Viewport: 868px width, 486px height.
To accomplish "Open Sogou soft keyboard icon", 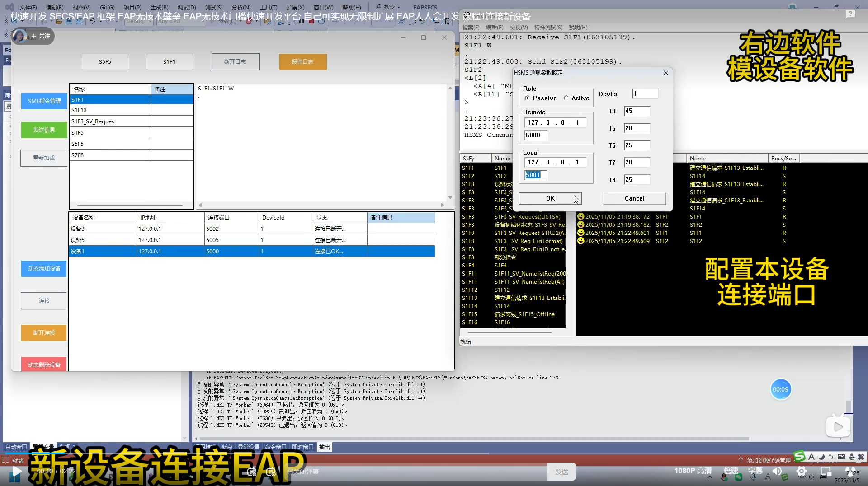I will point(841,457).
